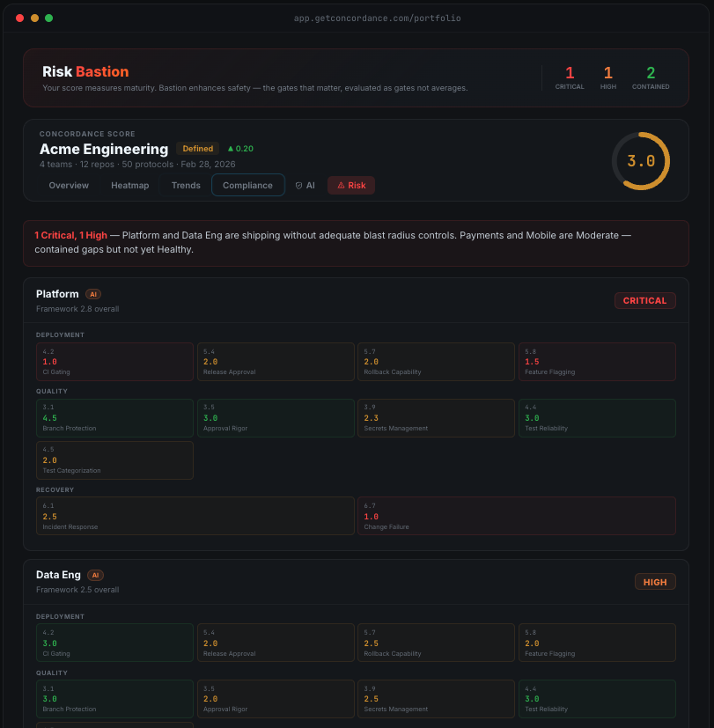Open Platform Release Approval 2.0 card
Image resolution: width=714 pixels, height=728 pixels.
276,362
